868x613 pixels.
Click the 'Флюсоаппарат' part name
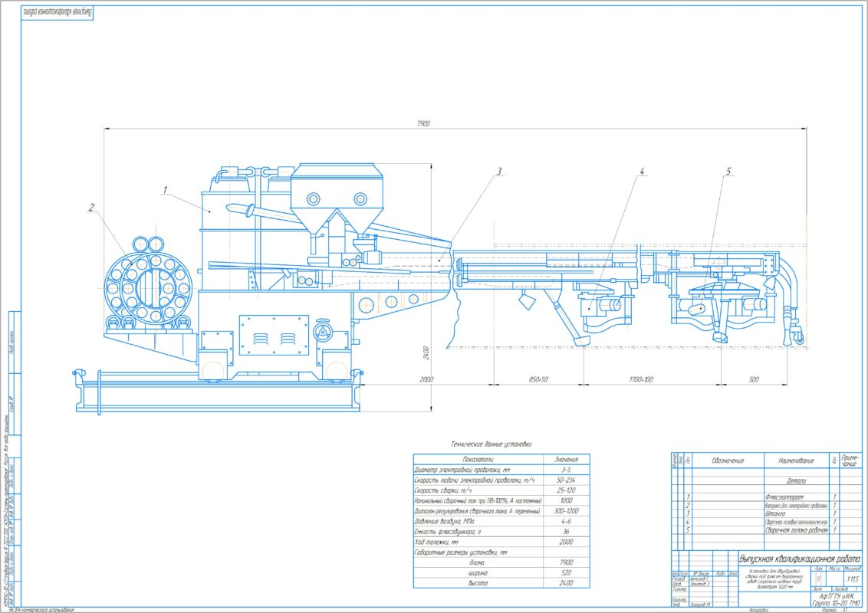pos(784,497)
